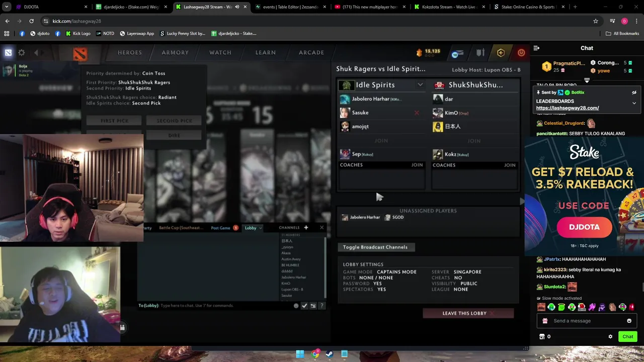The height and width of the screenshot is (362, 644).
Task: Select Jabolero Harhar in unassigned players
Action: 361,217
